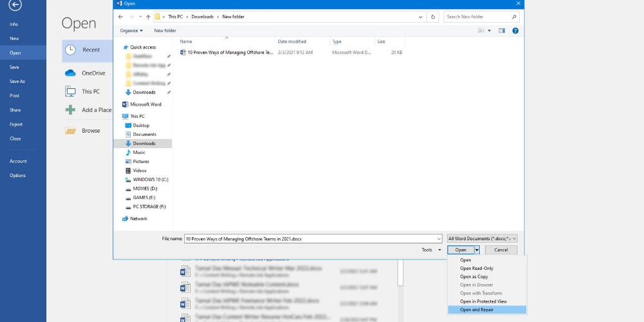Viewport: 644px width, 322px height.
Task: Show the preview pane icon
Action: click(x=502, y=30)
